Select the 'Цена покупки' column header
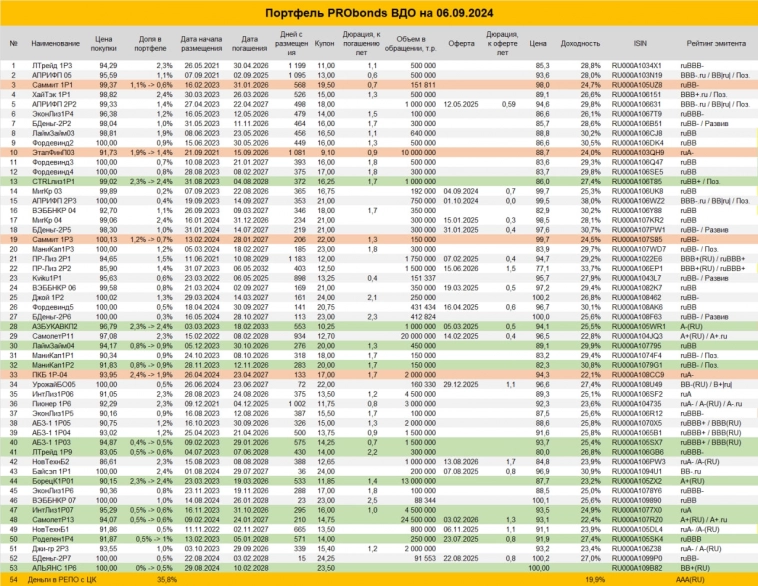758x586 pixels. click(103, 44)
